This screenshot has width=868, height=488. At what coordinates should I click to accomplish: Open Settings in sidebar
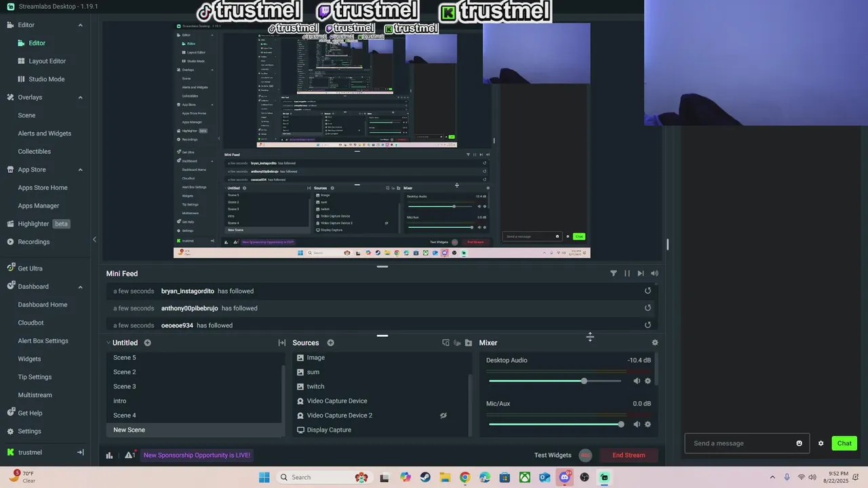[30, 431]
